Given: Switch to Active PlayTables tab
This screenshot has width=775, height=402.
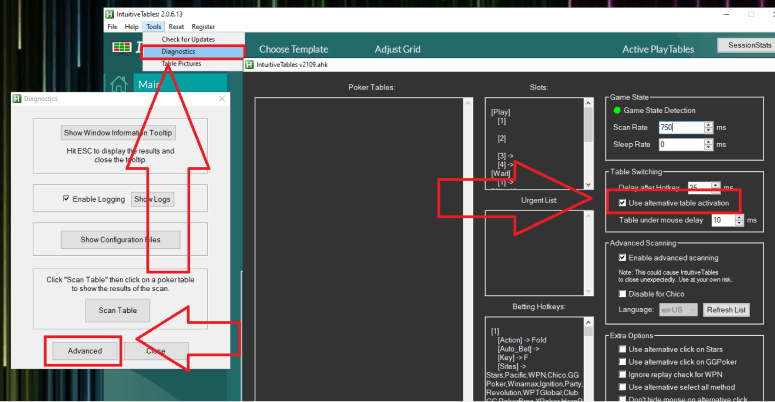Looking at the screenshot, I should 658,49.
